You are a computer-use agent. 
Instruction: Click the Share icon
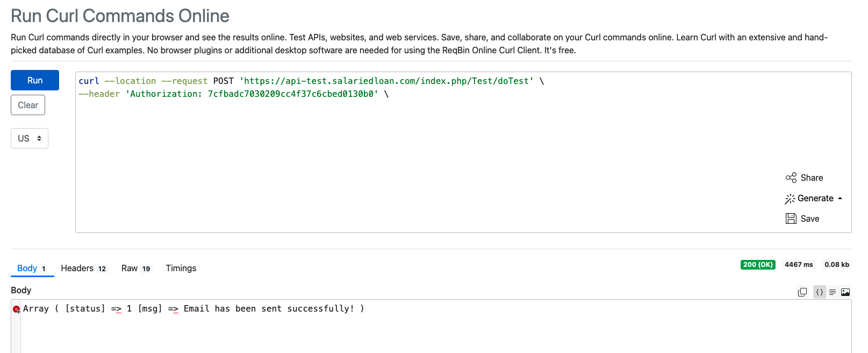tap(791, 178)
